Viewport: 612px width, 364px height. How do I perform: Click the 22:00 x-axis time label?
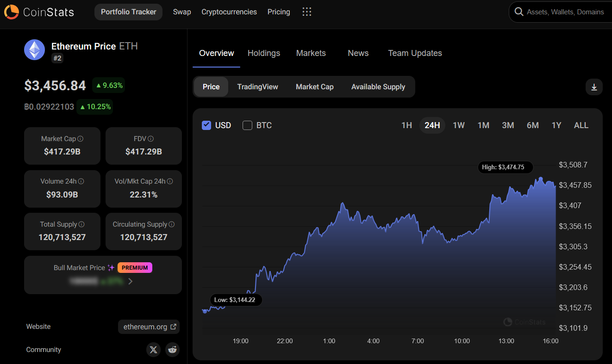point(285,341)
